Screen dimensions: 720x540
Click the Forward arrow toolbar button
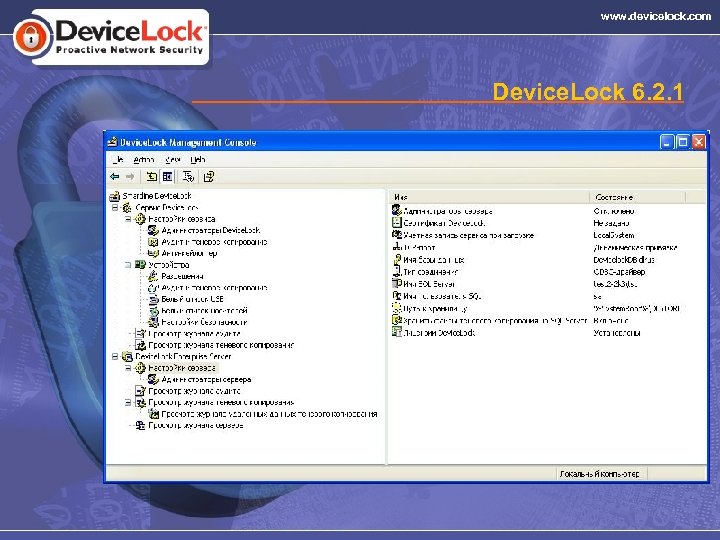130,176
